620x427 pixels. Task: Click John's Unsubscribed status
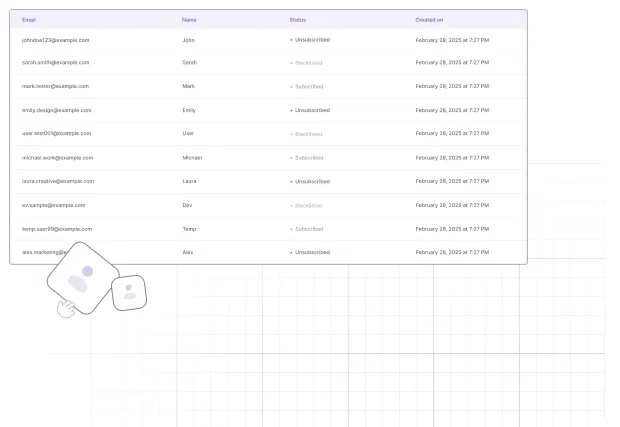point(311,40)
